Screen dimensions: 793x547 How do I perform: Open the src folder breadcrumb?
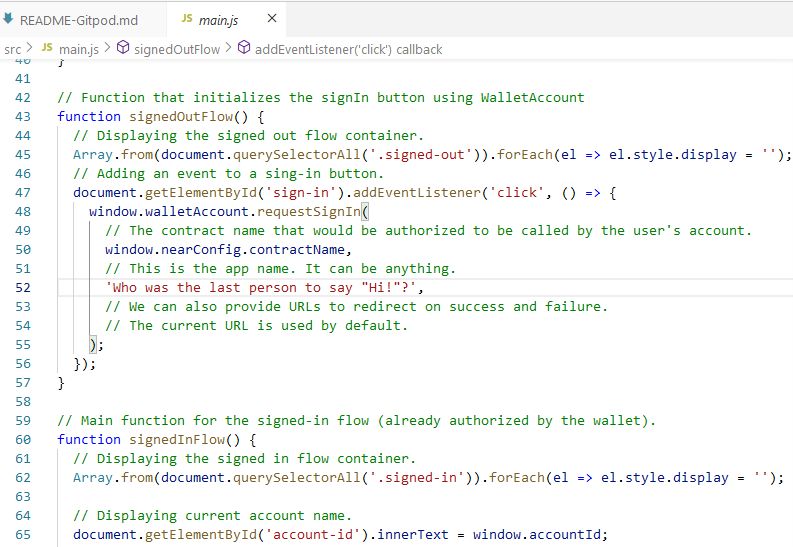[12, 49]
